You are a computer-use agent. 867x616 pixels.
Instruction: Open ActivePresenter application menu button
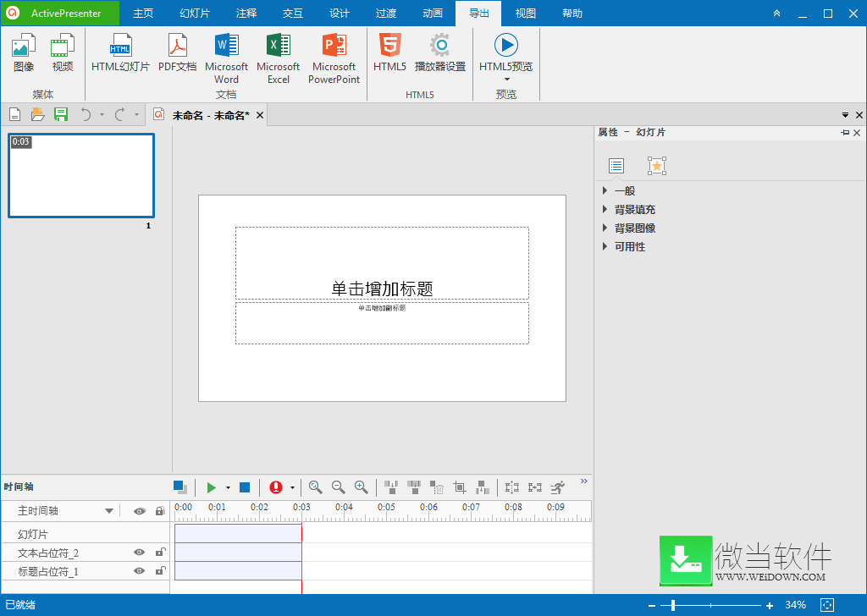pos(60,14)
